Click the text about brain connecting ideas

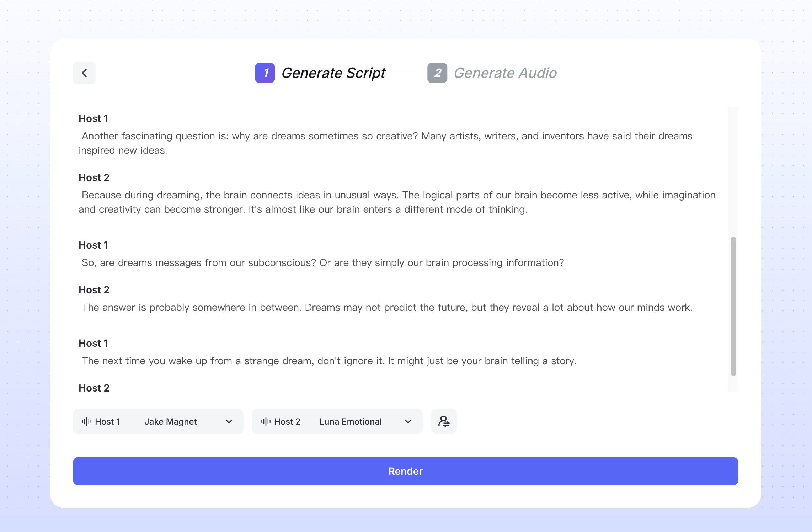point(397,202)
